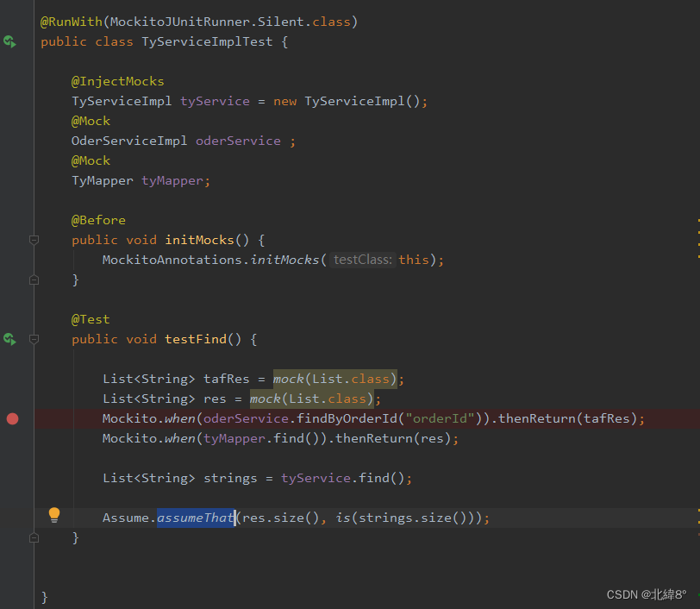Click the @Mock above TyMapper
This screenshot has width=700, height=609.
[x=91, y=160]
